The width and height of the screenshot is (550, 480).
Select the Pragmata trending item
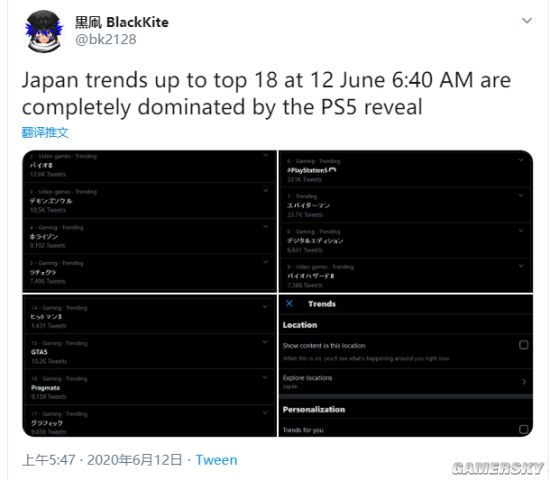tap(150, 387)
